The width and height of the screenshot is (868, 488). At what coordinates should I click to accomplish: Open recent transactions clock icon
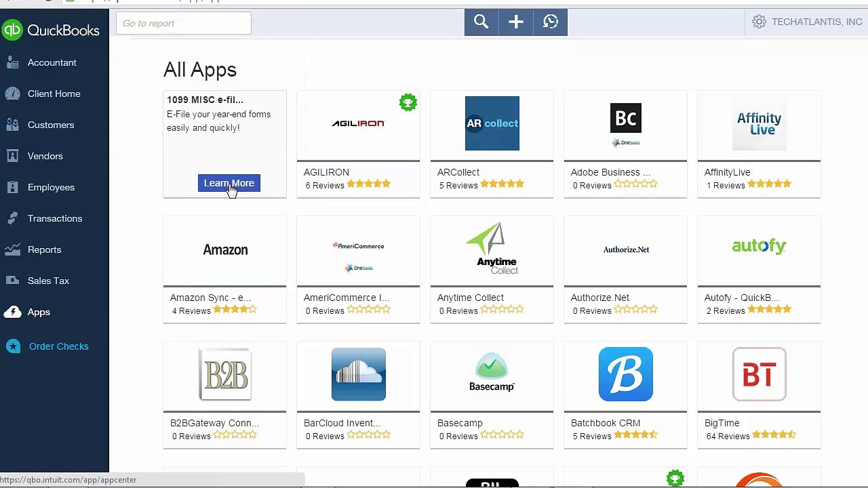(551, 22)
